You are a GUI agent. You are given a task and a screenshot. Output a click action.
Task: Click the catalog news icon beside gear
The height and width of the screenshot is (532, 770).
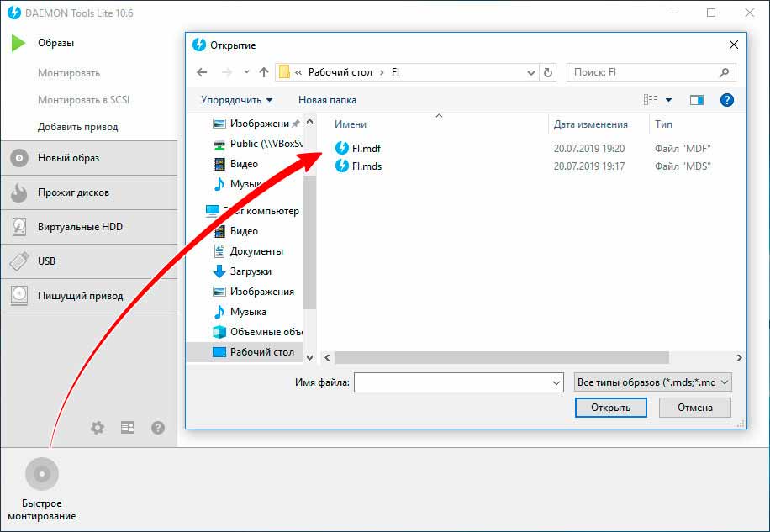pyautogui.click(x=128, y=428)
